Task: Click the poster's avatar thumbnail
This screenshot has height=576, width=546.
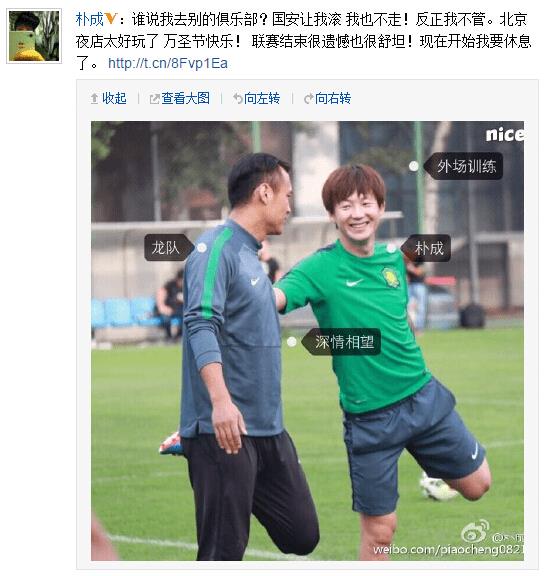Action: [34, 36]
